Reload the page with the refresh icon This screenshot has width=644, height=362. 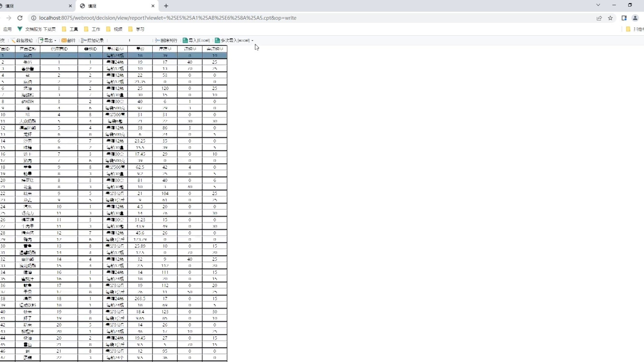[x=20, y=18]
